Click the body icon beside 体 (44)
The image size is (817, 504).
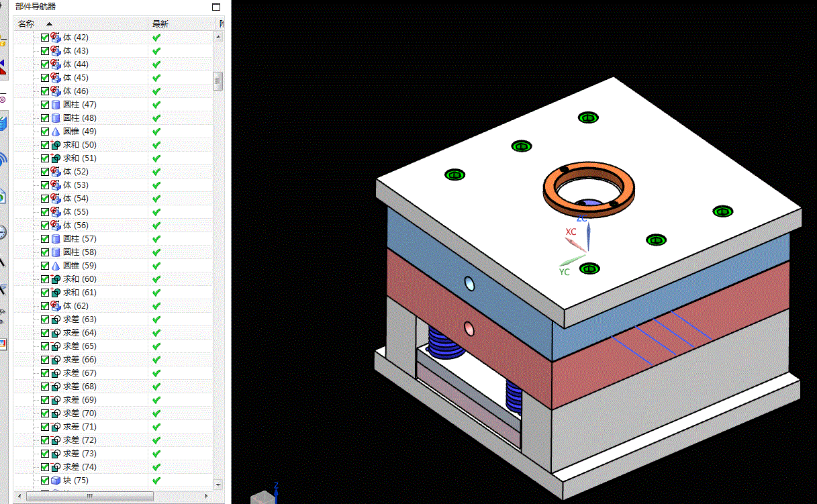(56, 64)
